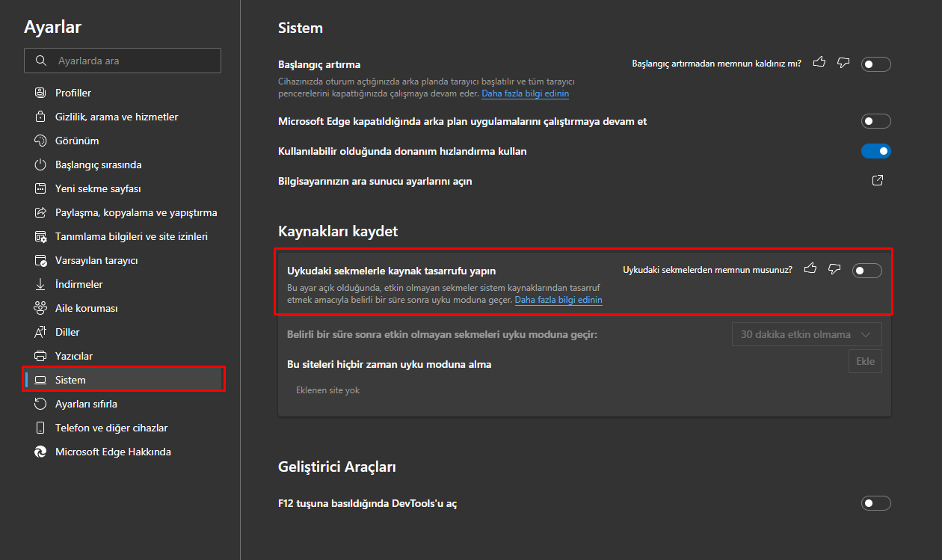Screen dimensions: 942x560
Task: Enable the Başlangıç artırma toggle
Action: [x=875, y=64]
